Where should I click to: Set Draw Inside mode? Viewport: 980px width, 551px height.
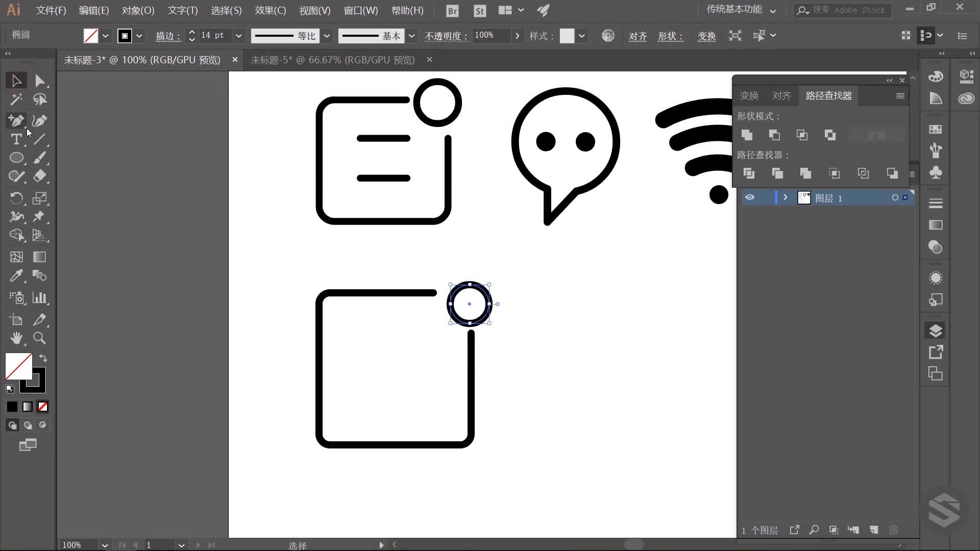42,425
